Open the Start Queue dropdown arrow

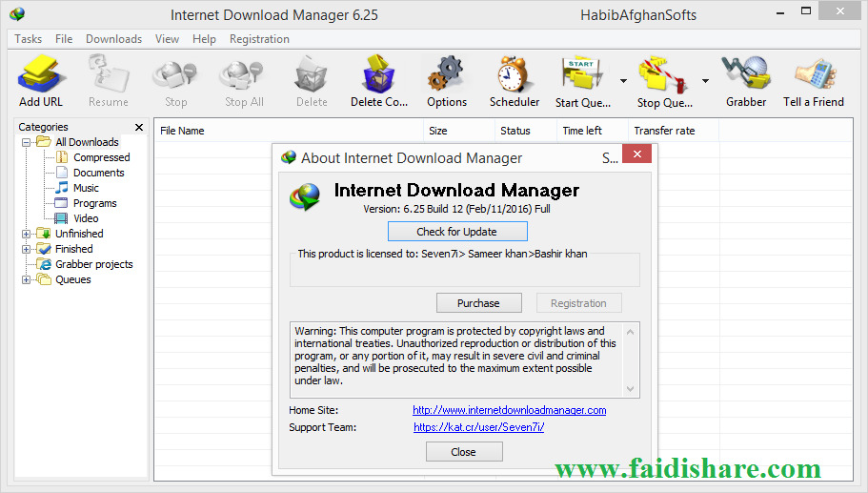click(623, 81)
